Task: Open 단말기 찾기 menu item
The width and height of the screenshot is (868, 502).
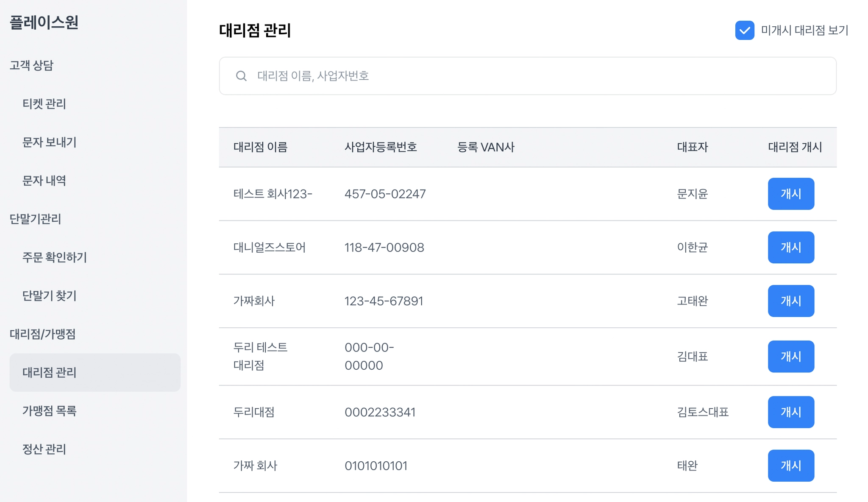Action: (49, 296)
